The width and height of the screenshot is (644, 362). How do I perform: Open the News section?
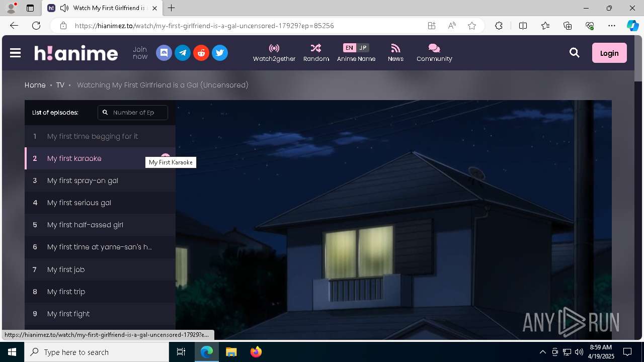pyautogui.click(x=395, y=53)
